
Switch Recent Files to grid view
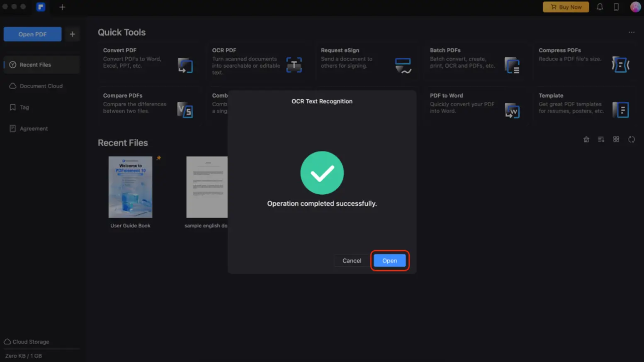click(616, 139)
